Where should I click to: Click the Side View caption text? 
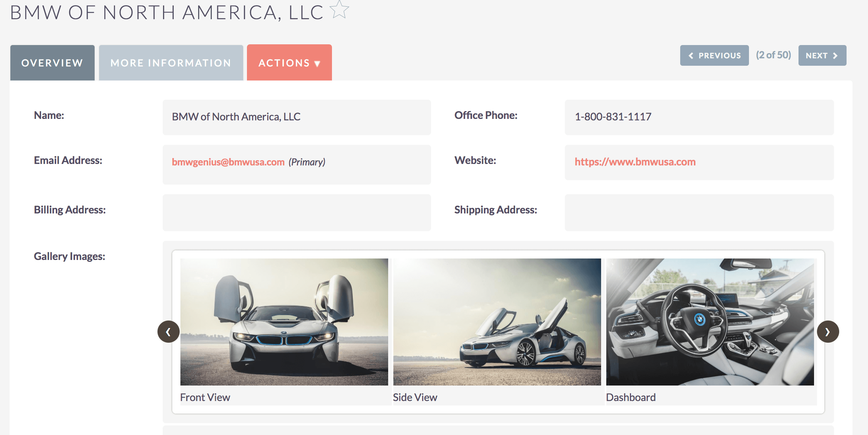[415, 397]
